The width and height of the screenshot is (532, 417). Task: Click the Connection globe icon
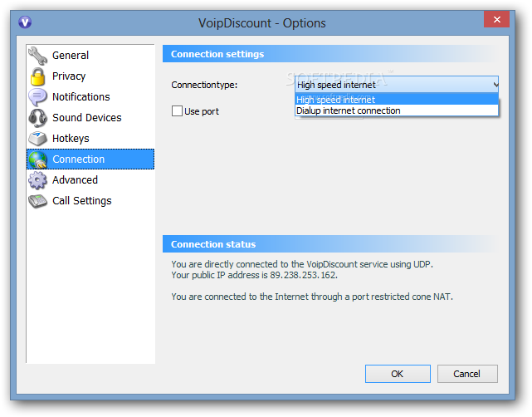tap(37, 159)
